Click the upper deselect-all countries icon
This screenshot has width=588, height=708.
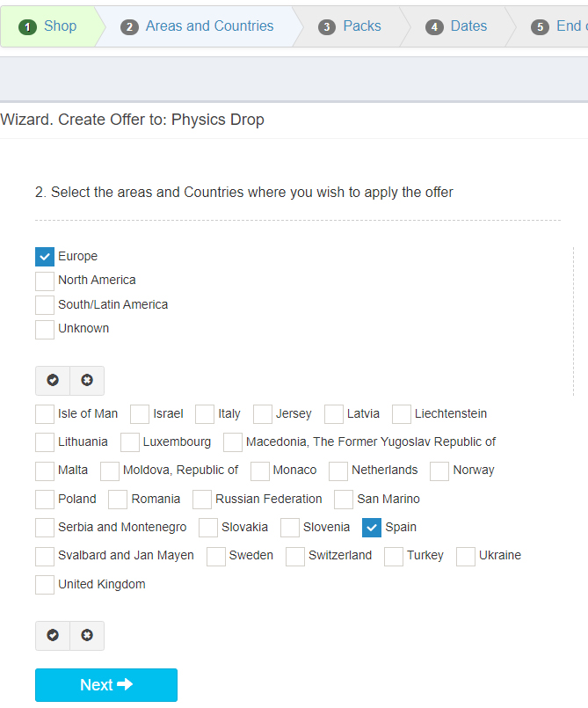87,380
